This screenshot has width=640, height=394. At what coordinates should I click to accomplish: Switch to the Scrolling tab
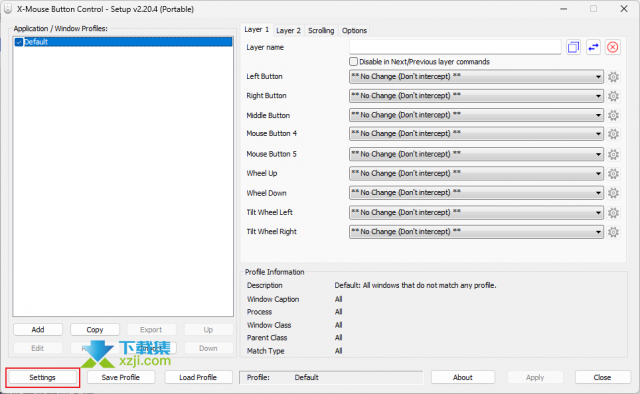click(321, 31)
